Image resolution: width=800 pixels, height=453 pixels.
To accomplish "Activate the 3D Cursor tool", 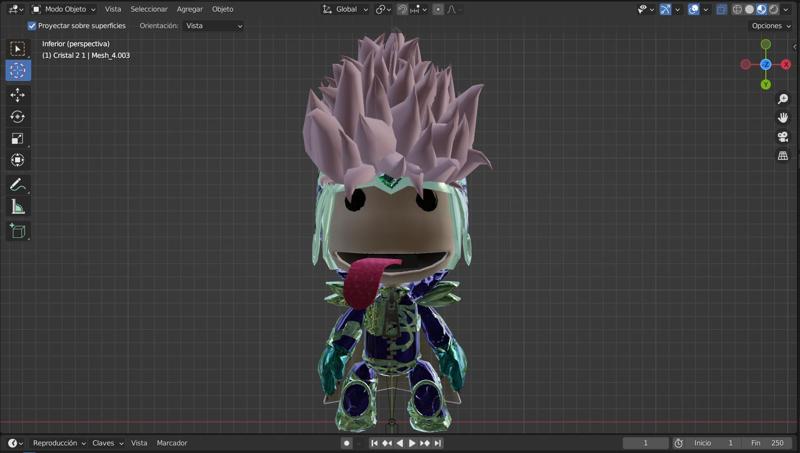I will (x=18, y=70).
